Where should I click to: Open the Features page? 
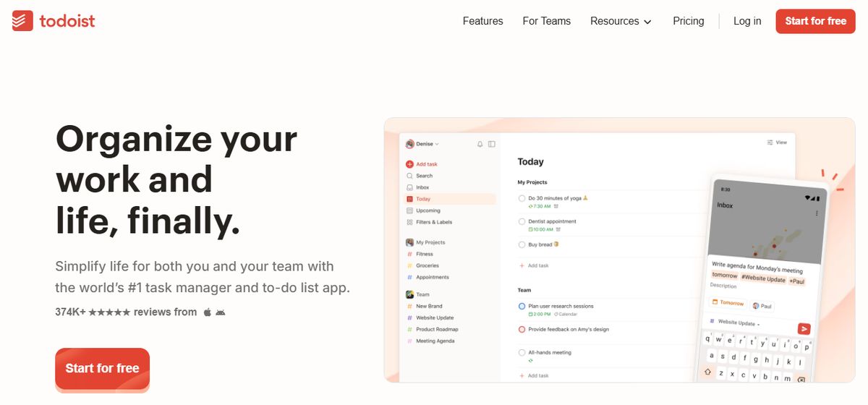tap(483, 21)
